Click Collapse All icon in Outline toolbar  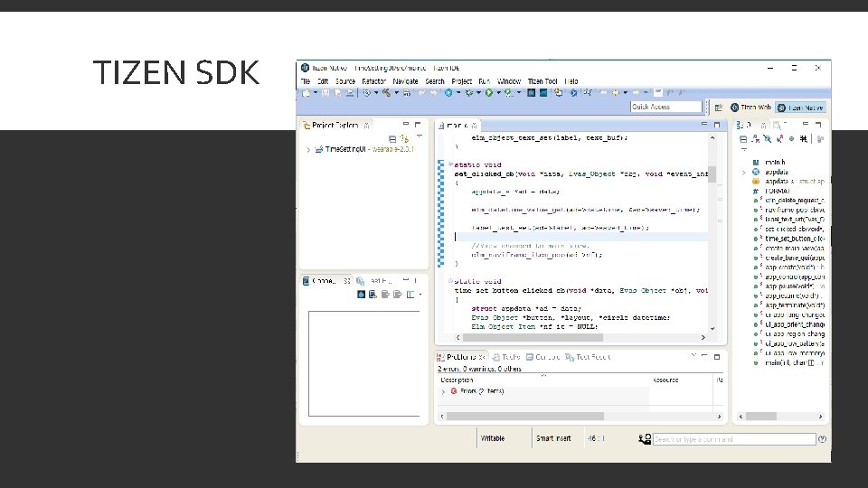pos(743,139)
